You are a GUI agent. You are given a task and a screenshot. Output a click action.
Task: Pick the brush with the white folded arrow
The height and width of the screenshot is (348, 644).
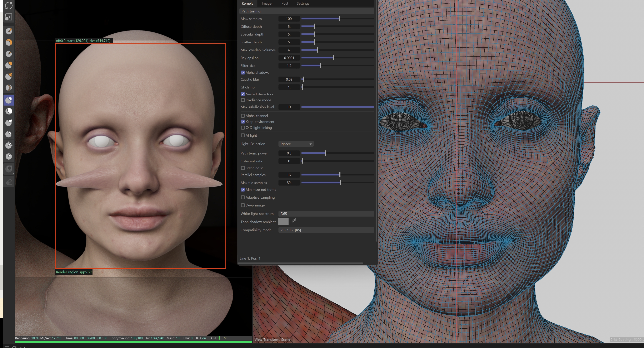coord(9,145)
